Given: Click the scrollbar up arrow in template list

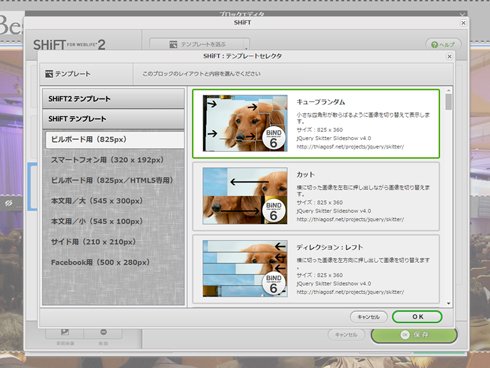Looking at the screenshot, I should click(x=449, y=90).
